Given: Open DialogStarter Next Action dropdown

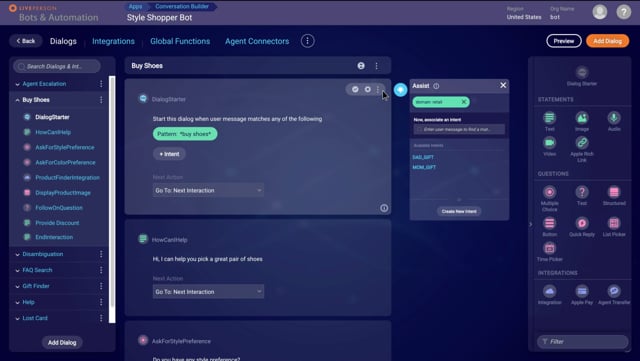Looking at the screenshot, I should [x=208, y=190].
